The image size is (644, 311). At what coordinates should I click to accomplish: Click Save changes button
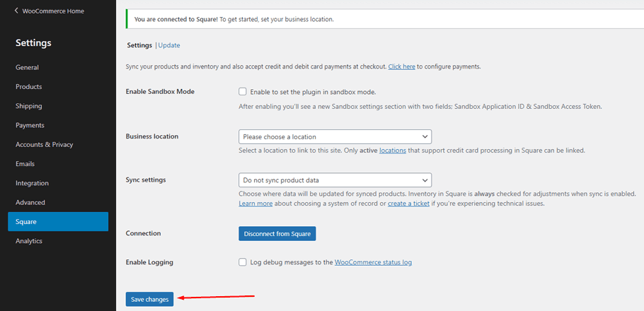[x=150, y=300]
